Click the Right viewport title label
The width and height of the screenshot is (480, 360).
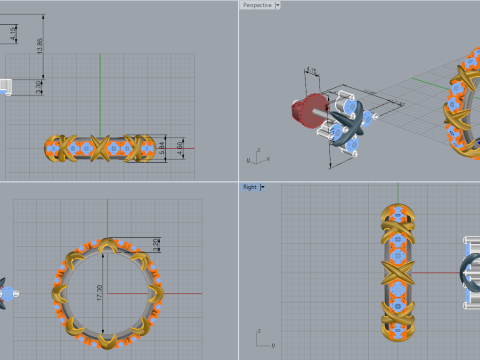tap(250, 187)
